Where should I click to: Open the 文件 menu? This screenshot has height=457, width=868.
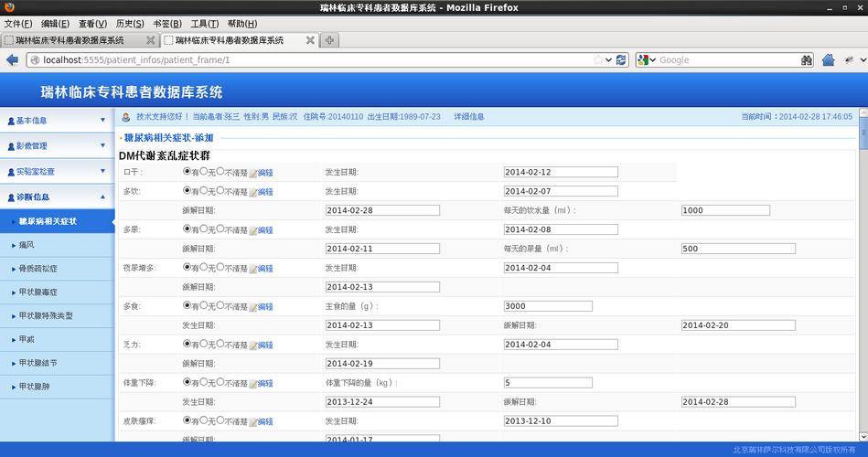[x=17, y=24]
